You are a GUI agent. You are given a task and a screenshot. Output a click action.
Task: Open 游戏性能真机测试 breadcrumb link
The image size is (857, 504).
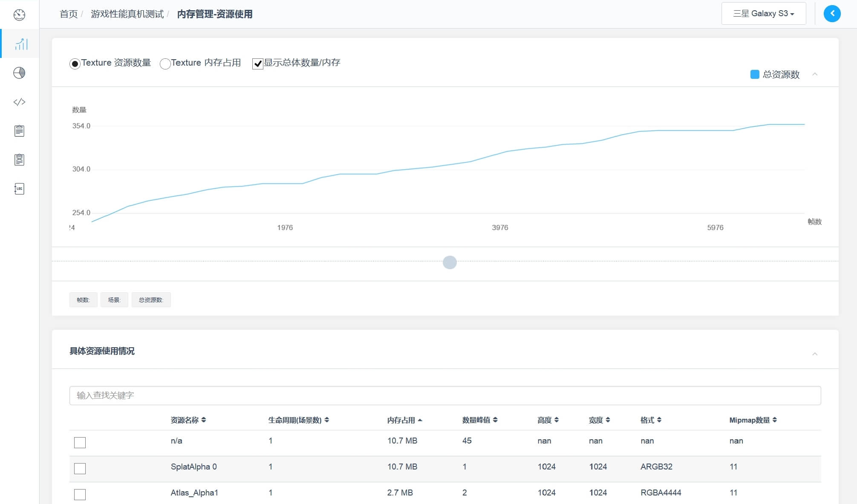click(x=127, y=14)
